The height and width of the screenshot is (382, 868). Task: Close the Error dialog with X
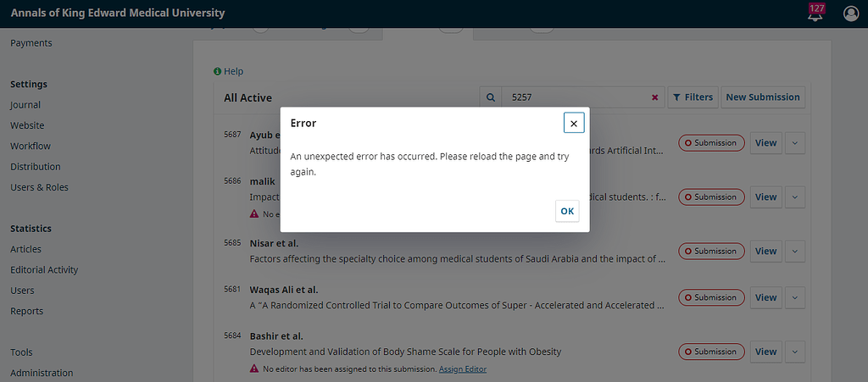[x=574, y=123]
